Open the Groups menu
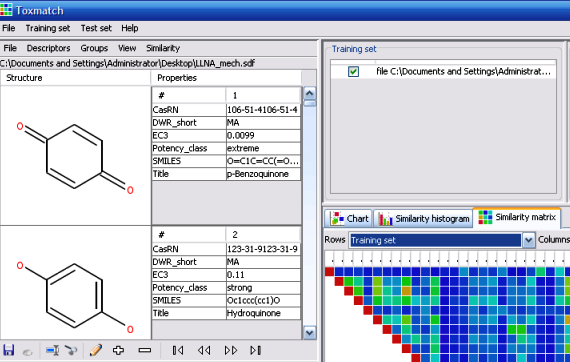 click(x=94, y=48)
